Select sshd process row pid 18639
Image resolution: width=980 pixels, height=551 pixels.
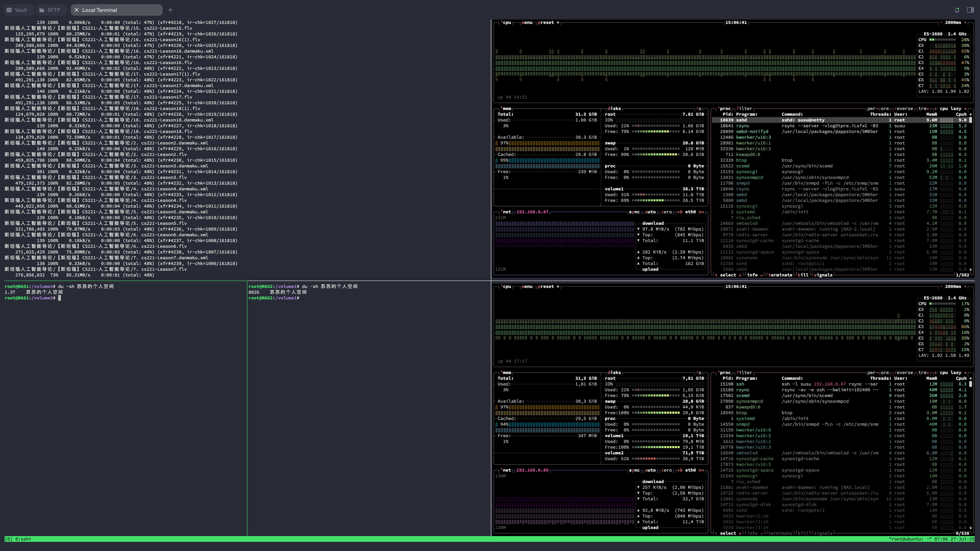840,120
